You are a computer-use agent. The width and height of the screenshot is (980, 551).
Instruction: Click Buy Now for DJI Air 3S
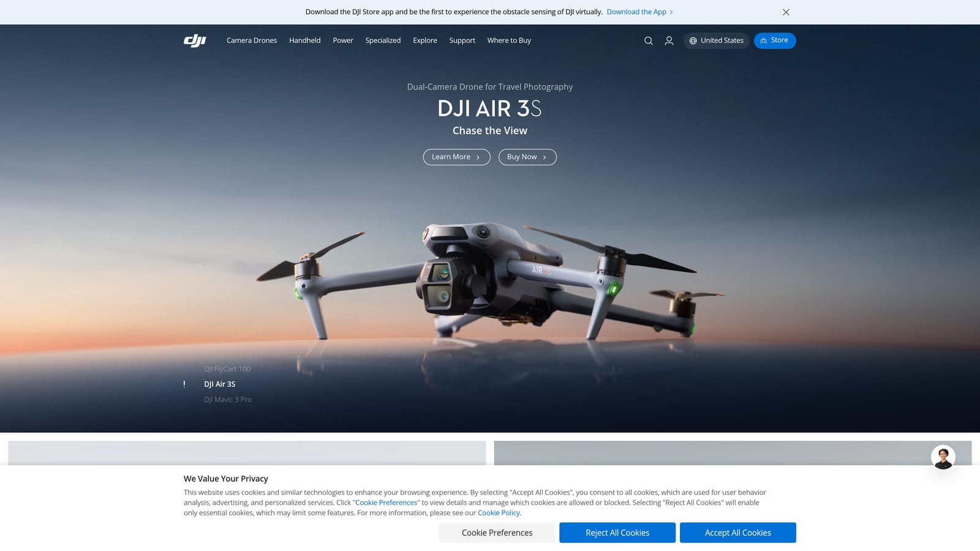coord(527,157)
